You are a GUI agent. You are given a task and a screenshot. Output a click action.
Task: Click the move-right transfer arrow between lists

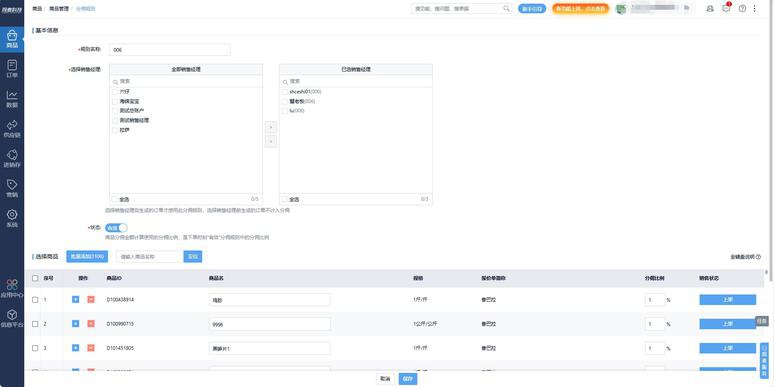pos(271,127)
